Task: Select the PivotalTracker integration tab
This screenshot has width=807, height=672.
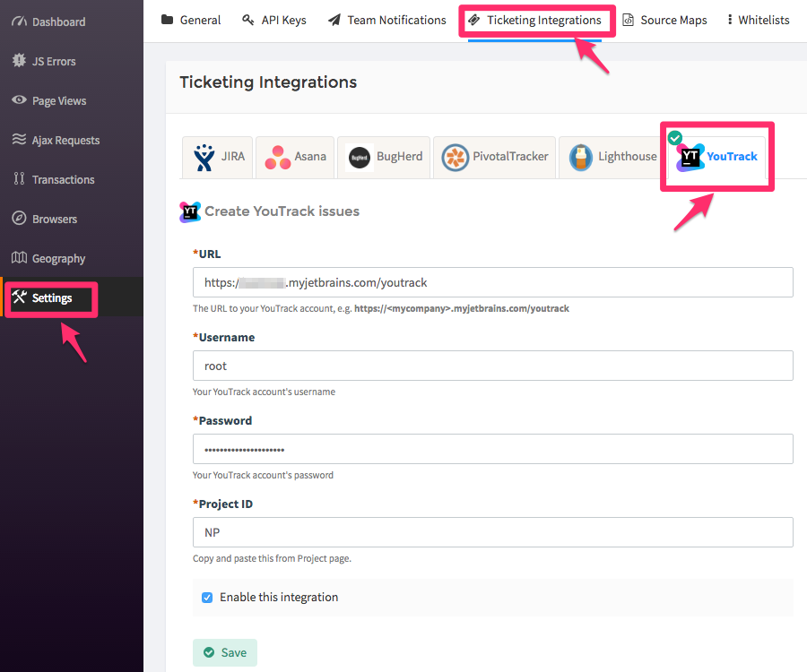Action: pyautogui.click(x=495, y=158)
